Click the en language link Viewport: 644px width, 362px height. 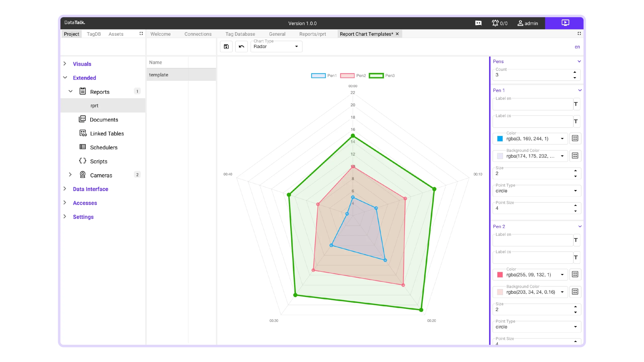pyautogui.click(x=577, y=47)
